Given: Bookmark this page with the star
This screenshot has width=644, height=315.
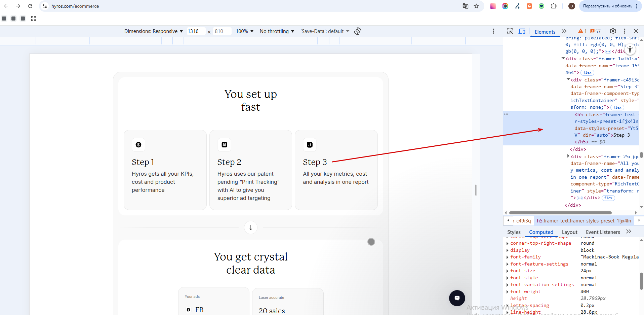Looking at the screenshot, I should pos(476,6).
